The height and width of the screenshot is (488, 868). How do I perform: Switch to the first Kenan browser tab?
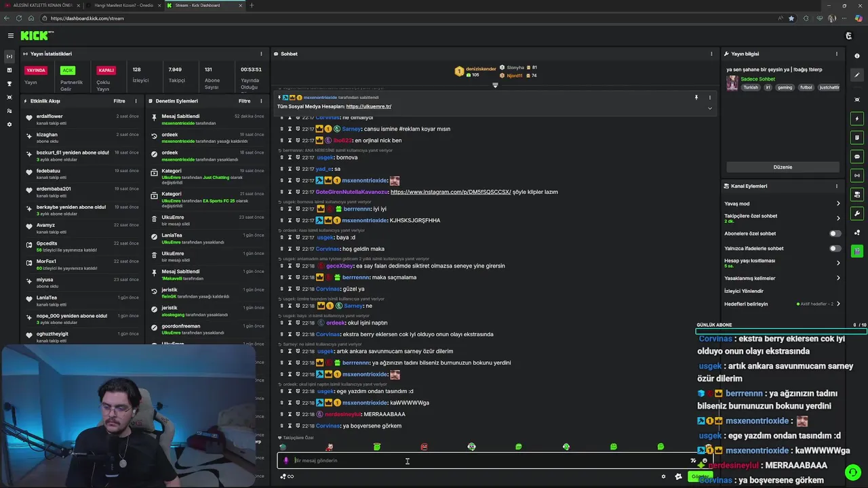point(41,5)
